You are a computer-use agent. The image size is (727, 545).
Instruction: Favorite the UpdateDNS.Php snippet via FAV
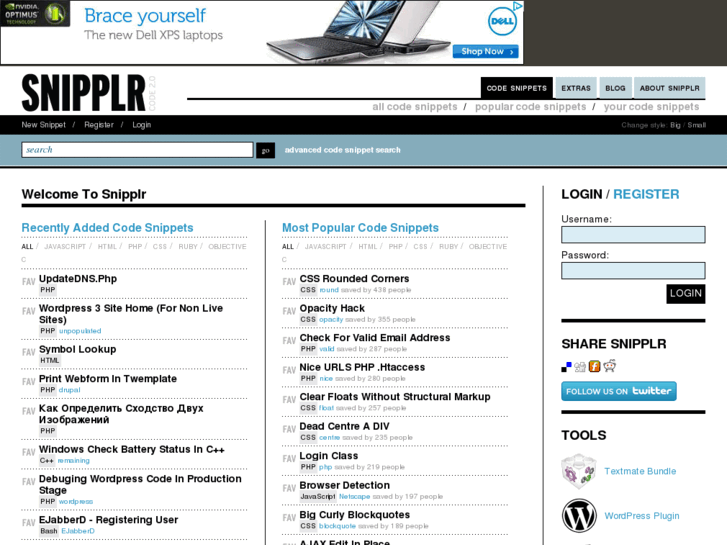(x=28, y=281)
